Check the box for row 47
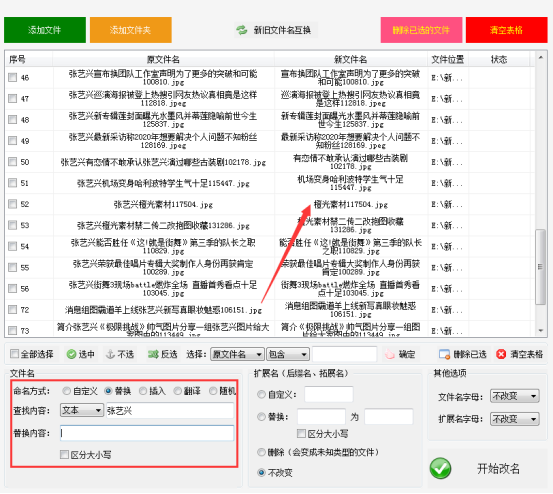Screen dimensions: 553x494 click(x=12, y=98)
